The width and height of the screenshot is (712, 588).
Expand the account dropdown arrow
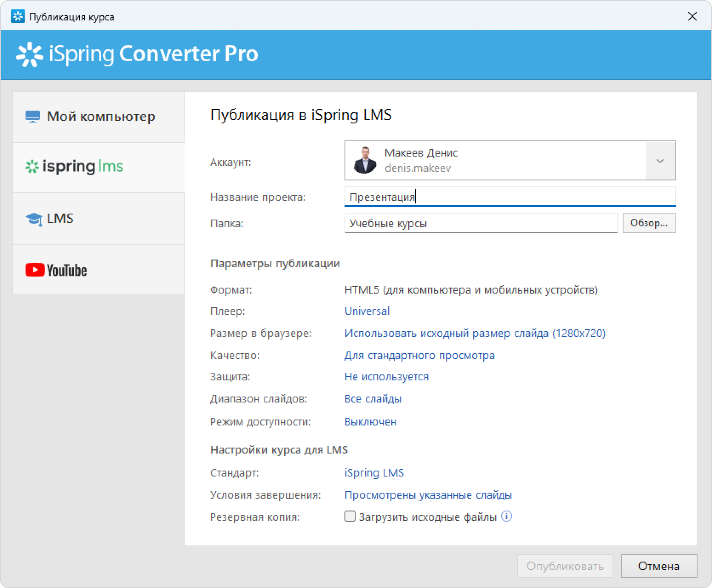(x=660, y=161)
